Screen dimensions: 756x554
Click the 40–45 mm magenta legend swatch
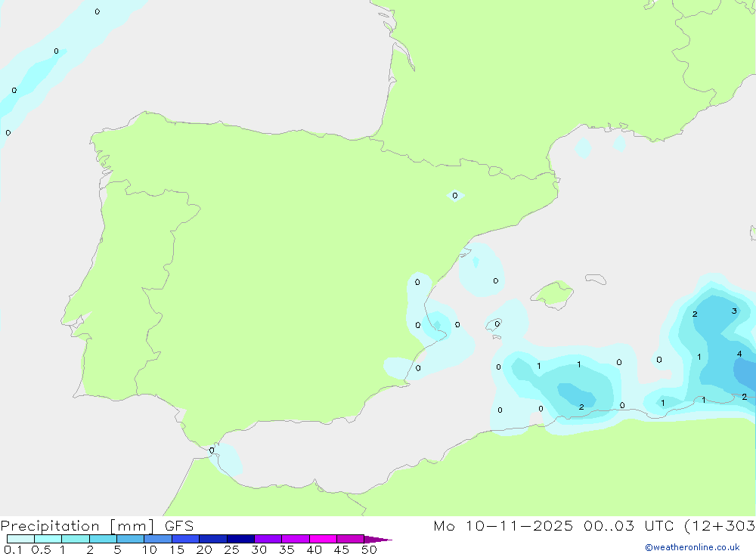[x=323, y=539]
